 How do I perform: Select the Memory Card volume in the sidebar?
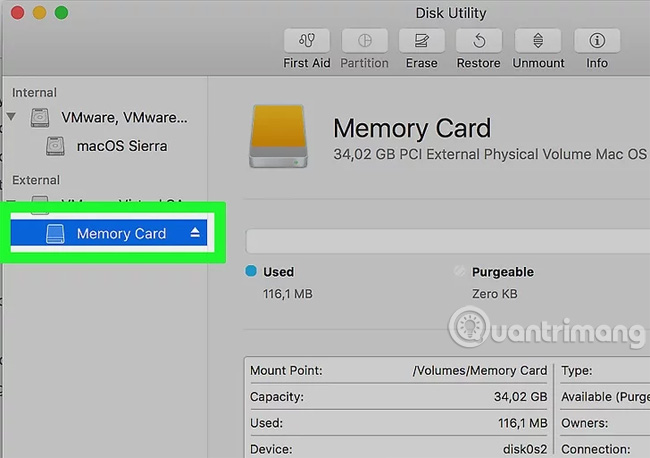(x=109, y=233)
